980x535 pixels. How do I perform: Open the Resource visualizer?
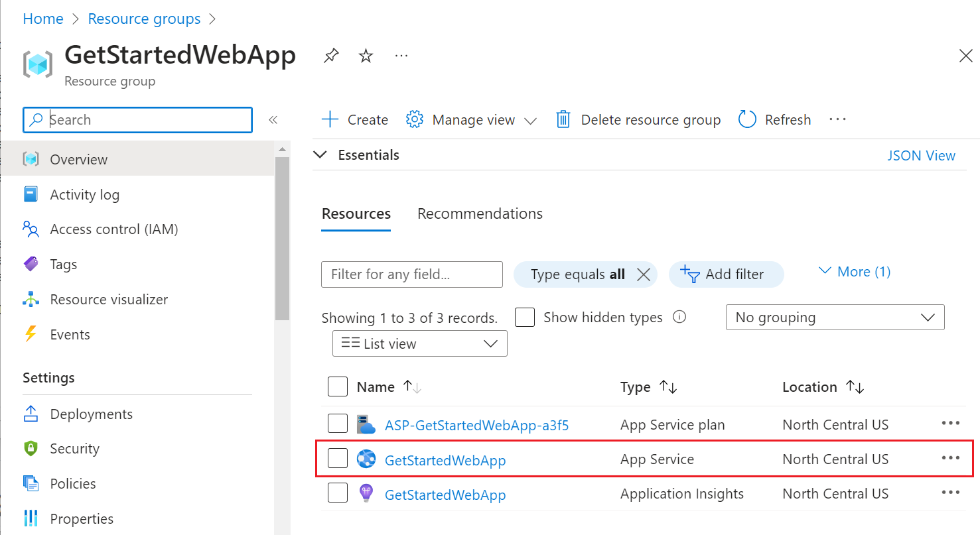pos(109,299)
